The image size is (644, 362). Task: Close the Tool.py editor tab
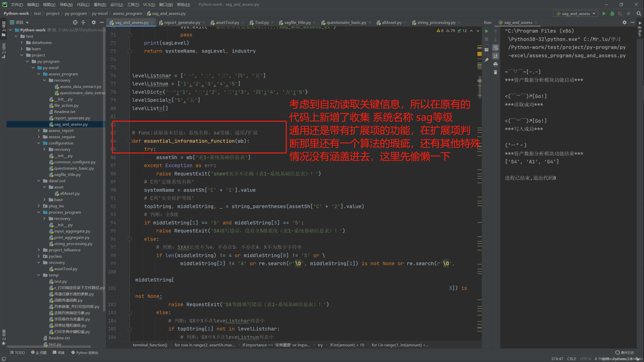point(272,22)
